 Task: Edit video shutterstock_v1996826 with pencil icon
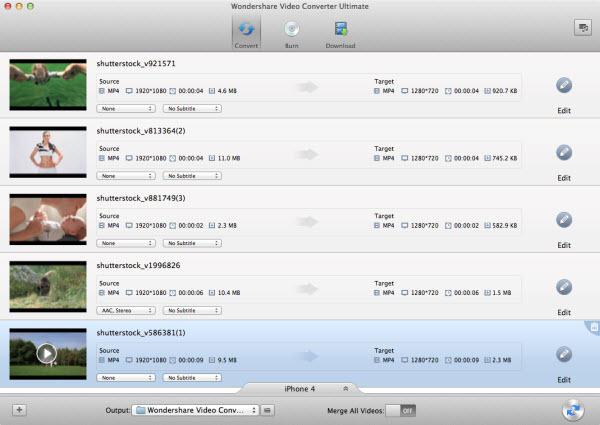pos(564,287)
